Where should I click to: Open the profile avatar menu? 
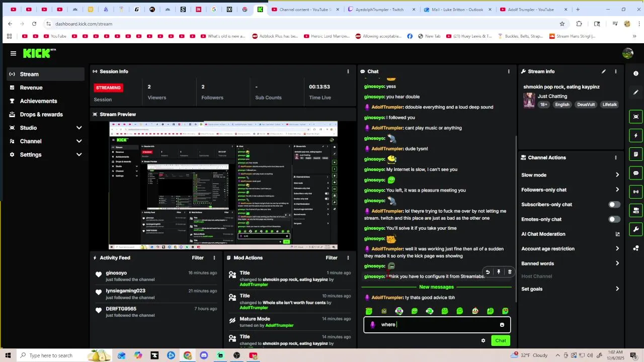627,53
